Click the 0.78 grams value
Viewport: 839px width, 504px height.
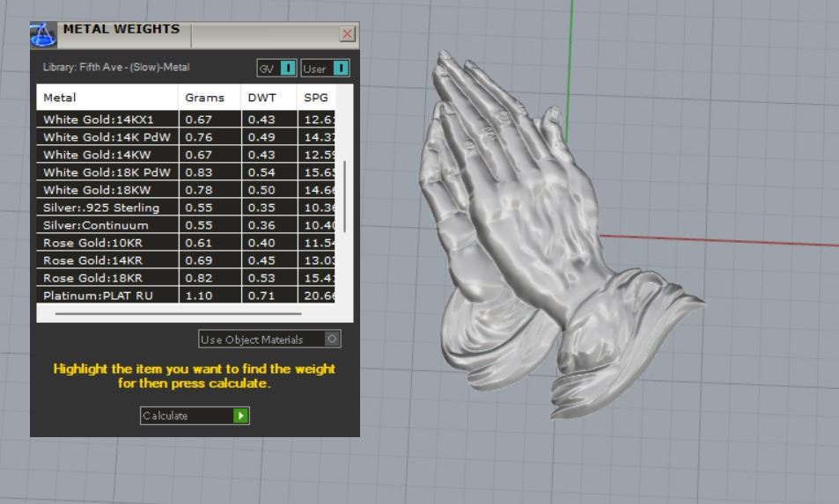pos(199,190)
